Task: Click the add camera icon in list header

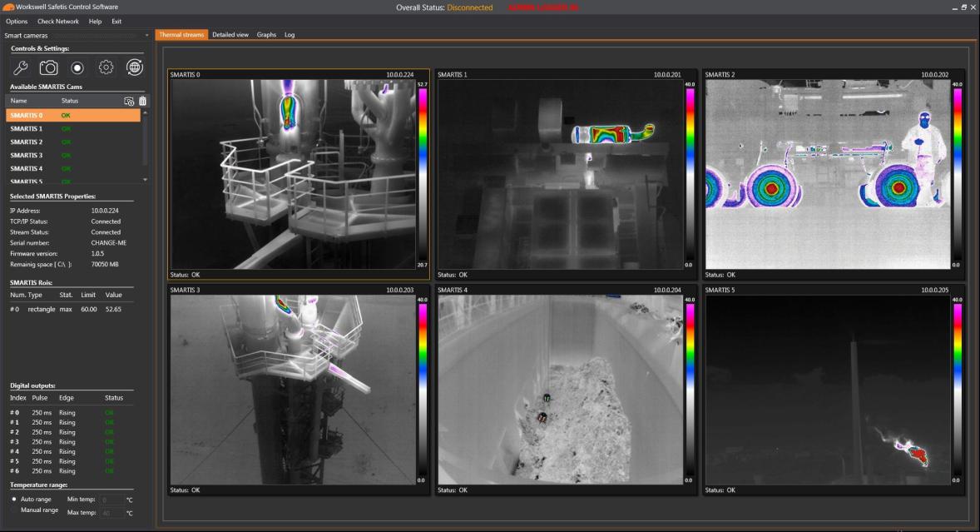Action: click(x=129, y=102)
